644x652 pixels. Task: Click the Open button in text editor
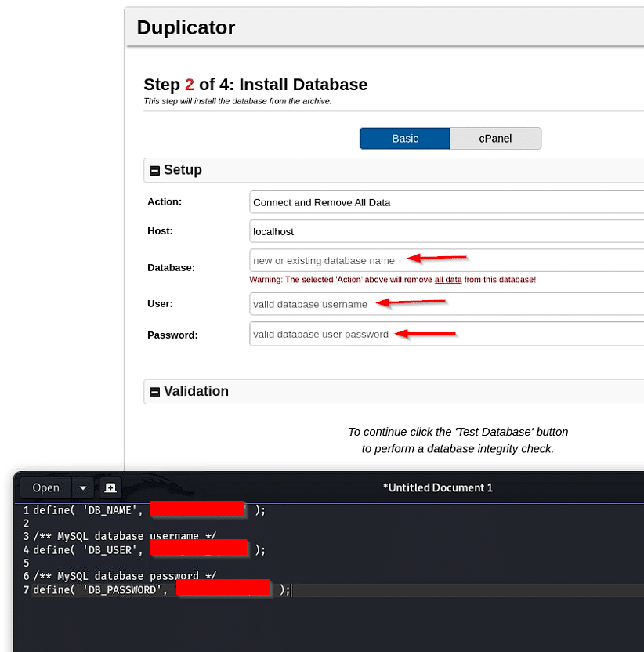point(45,487)
